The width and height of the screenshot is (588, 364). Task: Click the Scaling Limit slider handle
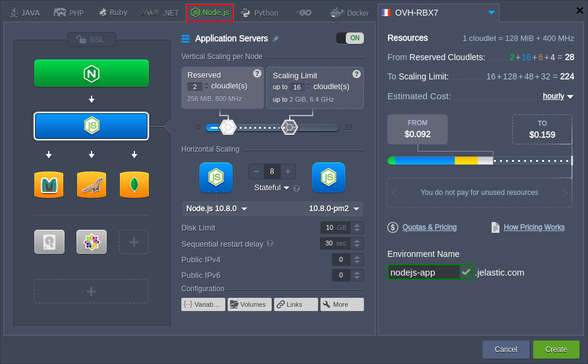tap(290, 127)
